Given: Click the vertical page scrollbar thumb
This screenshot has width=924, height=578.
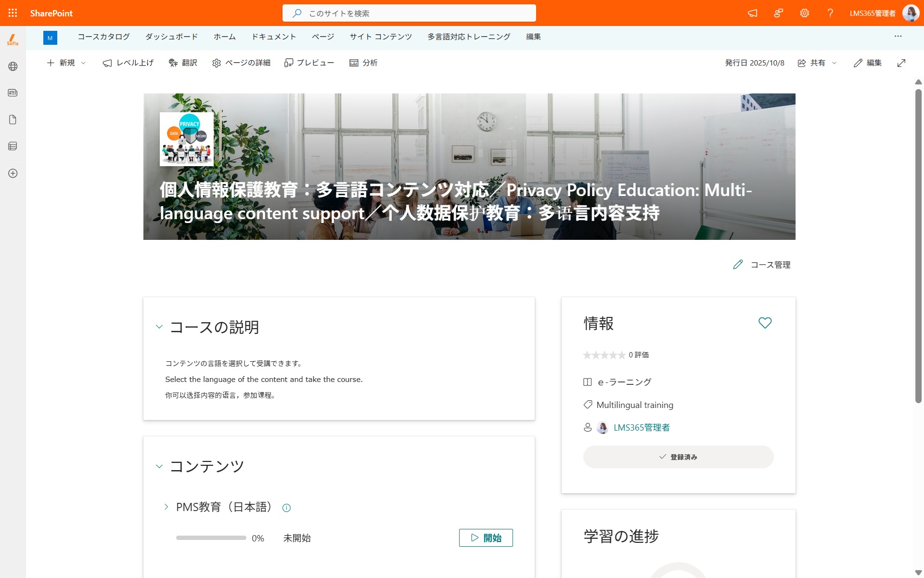Looking at the screenshot, I should pos(918,246).
